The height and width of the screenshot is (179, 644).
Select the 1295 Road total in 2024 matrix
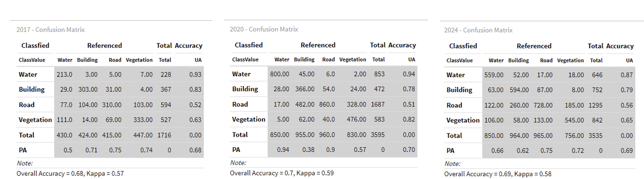pyautogui.click(x=595, y=105)
